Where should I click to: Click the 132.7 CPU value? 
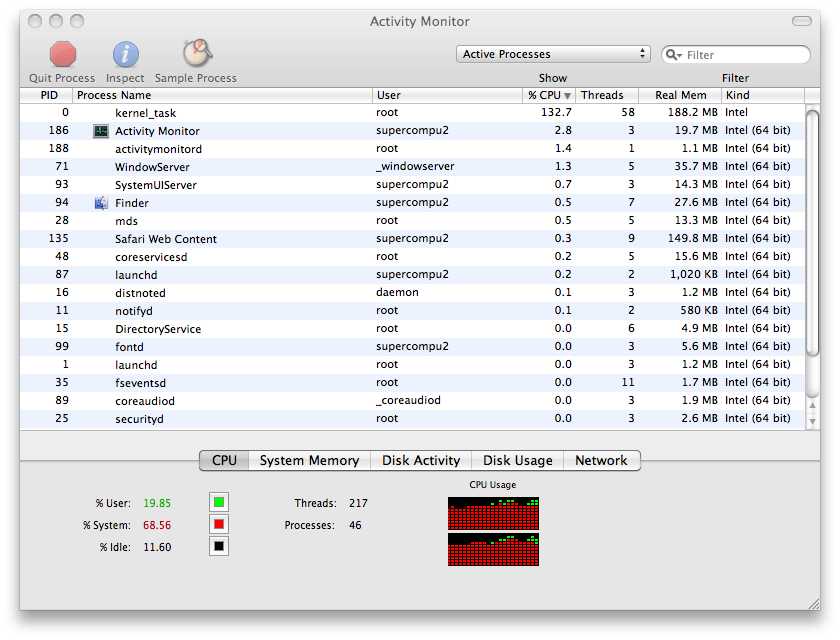click(x=556, y=112)
